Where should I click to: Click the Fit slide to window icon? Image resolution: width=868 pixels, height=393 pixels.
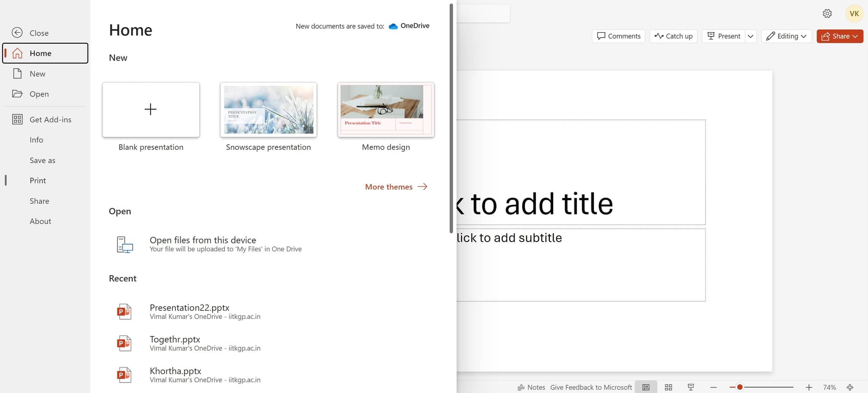point(850,387)
